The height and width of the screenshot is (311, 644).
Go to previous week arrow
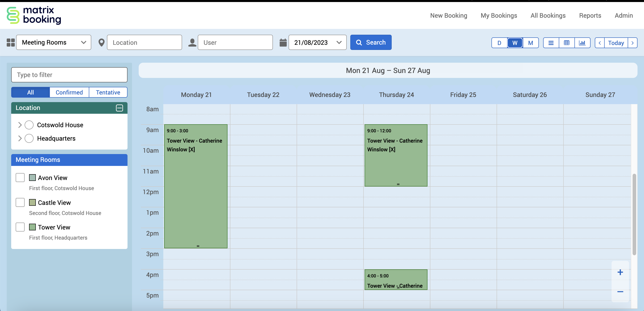[x=599, y=43]
